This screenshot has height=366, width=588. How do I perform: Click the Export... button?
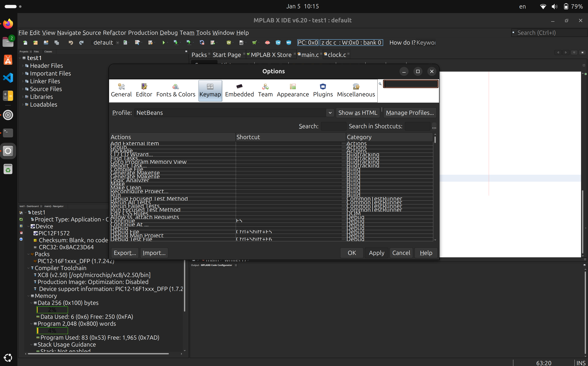click(125, 253)
